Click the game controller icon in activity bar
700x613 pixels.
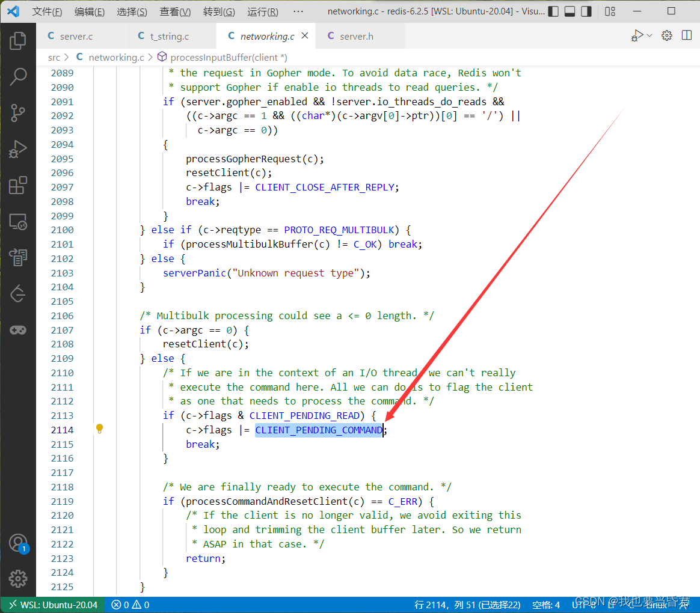pyautogui.click(x=18, y=330)
